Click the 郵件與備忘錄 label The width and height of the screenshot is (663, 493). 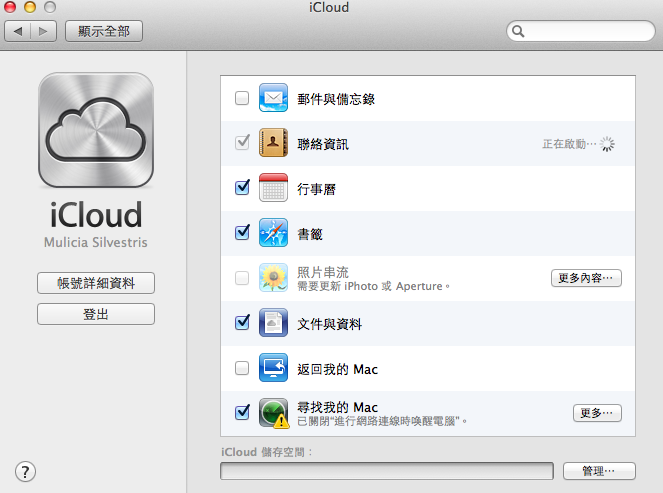pos(336,99)
